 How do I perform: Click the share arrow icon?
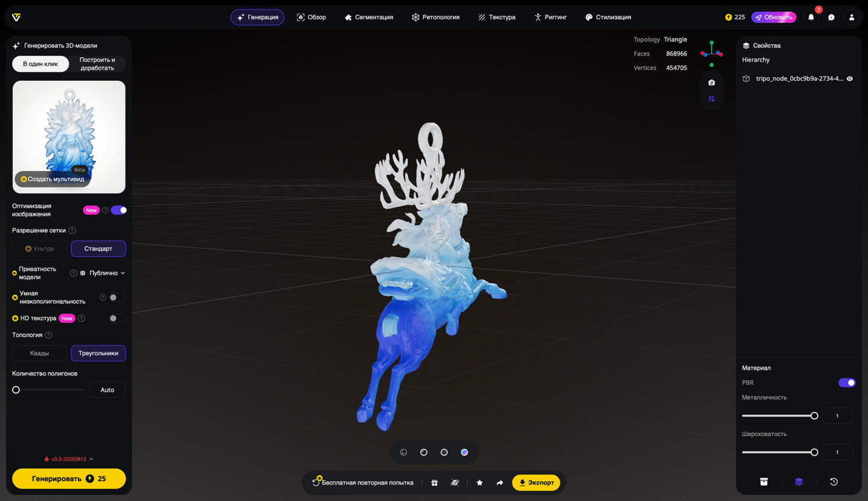pos(500,483)
